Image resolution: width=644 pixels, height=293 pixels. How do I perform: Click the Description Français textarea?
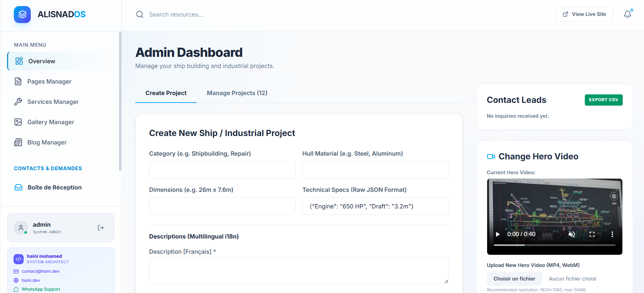[x=299, y=270]
